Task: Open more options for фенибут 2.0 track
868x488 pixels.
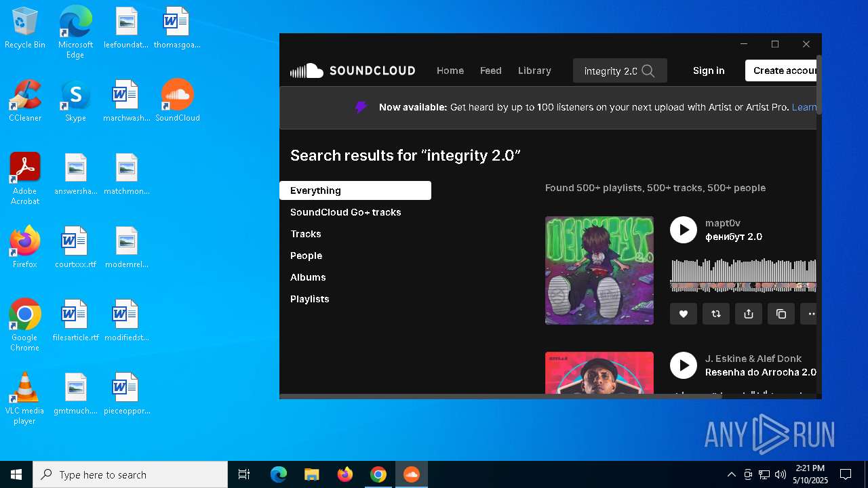Action: (808, 314)
